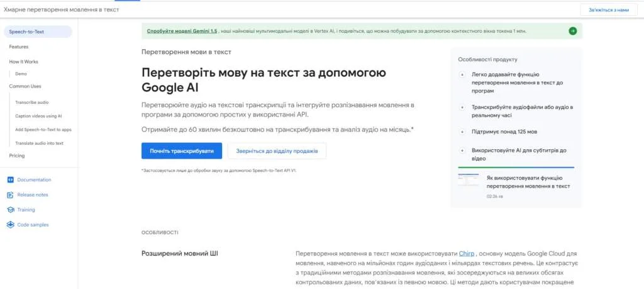
Task: Expand plus icon beside 'Транскрибуйте аудіофайли'
Action: tap(462, 107)
